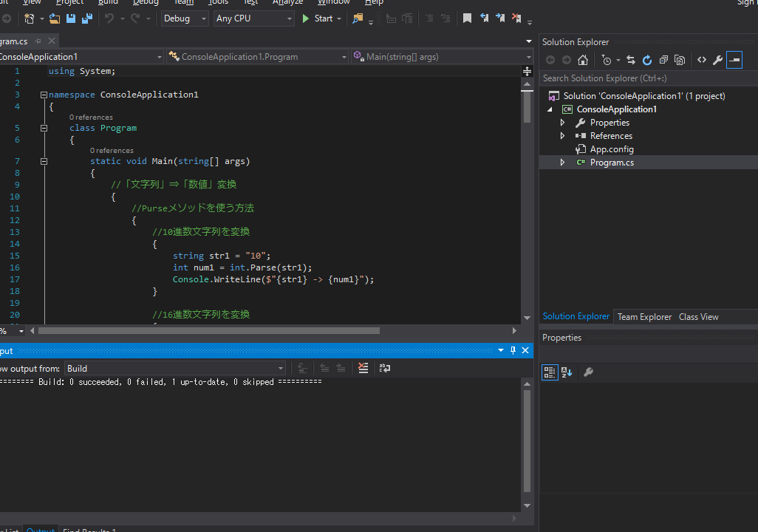Click the Navigate Backward arrow icon

click(x=551, y=60)
